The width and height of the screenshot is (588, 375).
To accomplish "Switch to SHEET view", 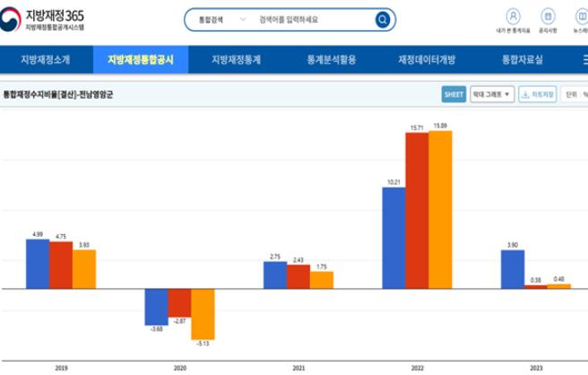I will [454, 93].
